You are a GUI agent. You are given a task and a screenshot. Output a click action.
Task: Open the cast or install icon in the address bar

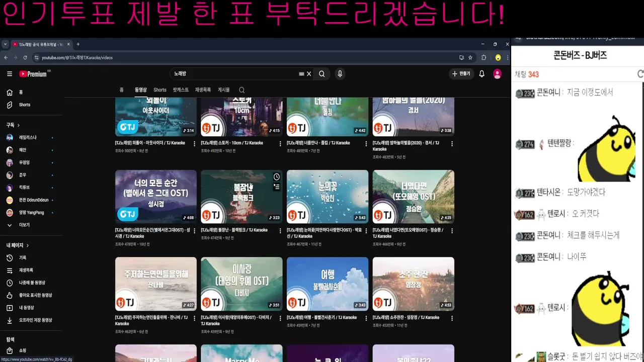click(461, 58)
